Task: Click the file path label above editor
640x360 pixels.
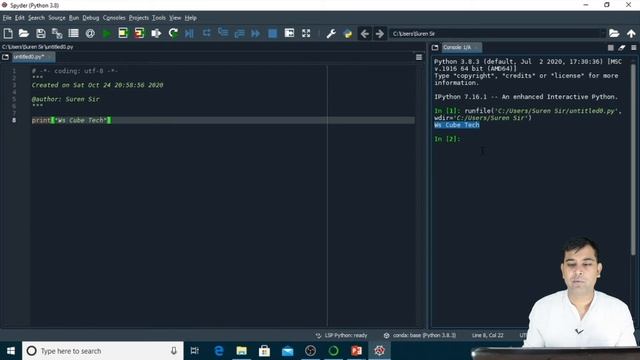Action: pyautogui.click(x=38, y=47)
